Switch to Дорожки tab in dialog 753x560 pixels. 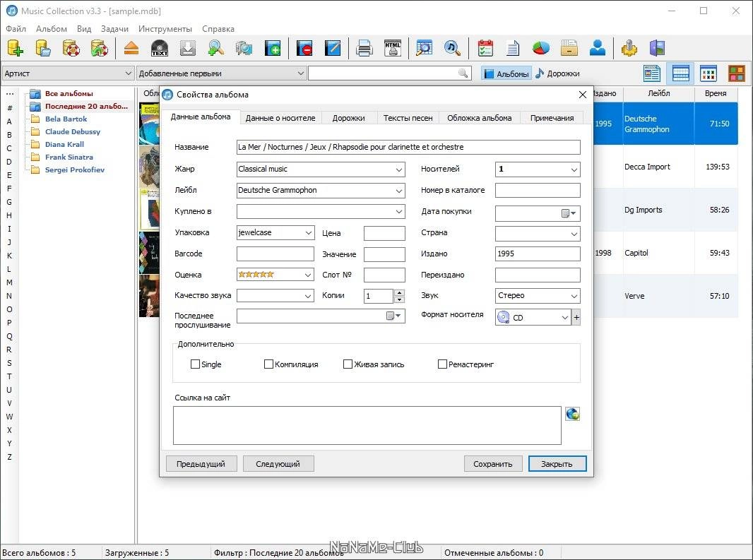tap(349, 118)
